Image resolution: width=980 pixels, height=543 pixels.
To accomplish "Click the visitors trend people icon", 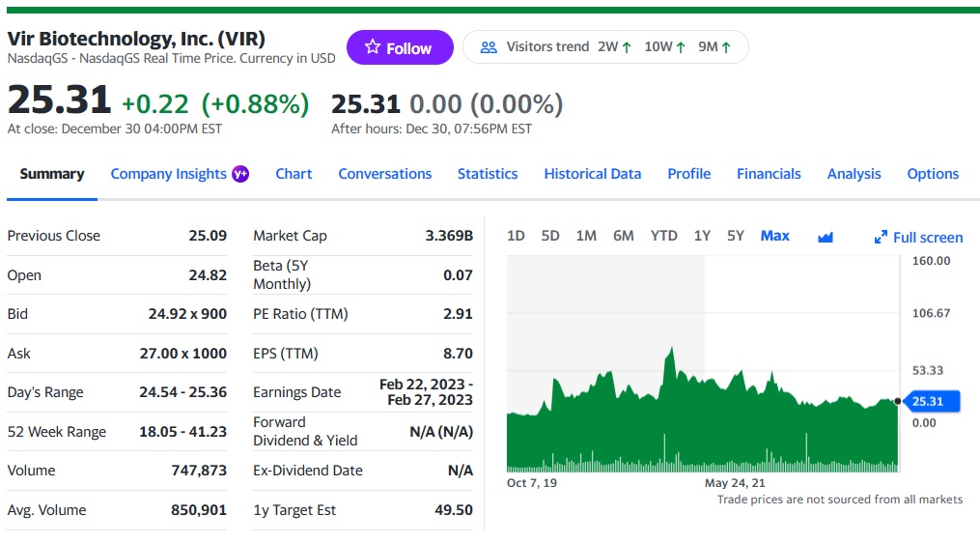I will tap(489, 47).
